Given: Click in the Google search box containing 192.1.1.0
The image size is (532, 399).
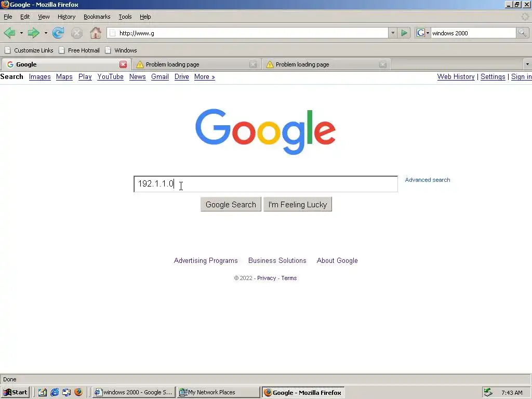Looking at the screenshot, I should 265,184.
